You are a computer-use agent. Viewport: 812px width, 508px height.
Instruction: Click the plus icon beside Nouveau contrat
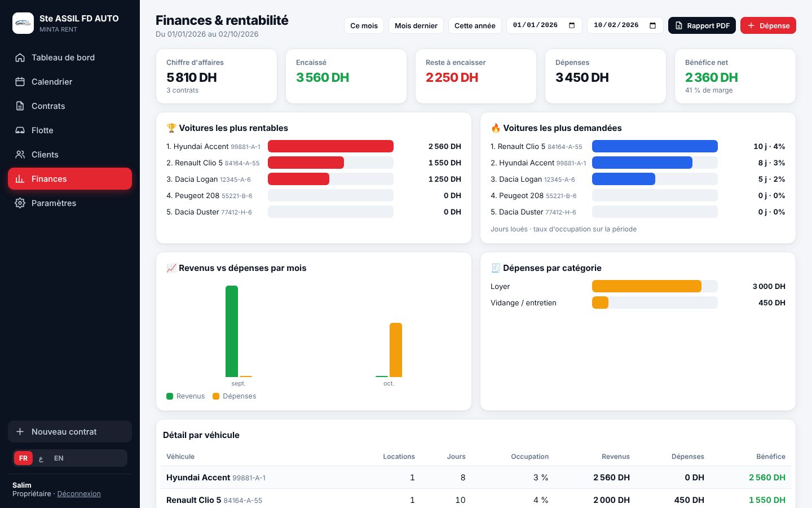tap(20, 432)
